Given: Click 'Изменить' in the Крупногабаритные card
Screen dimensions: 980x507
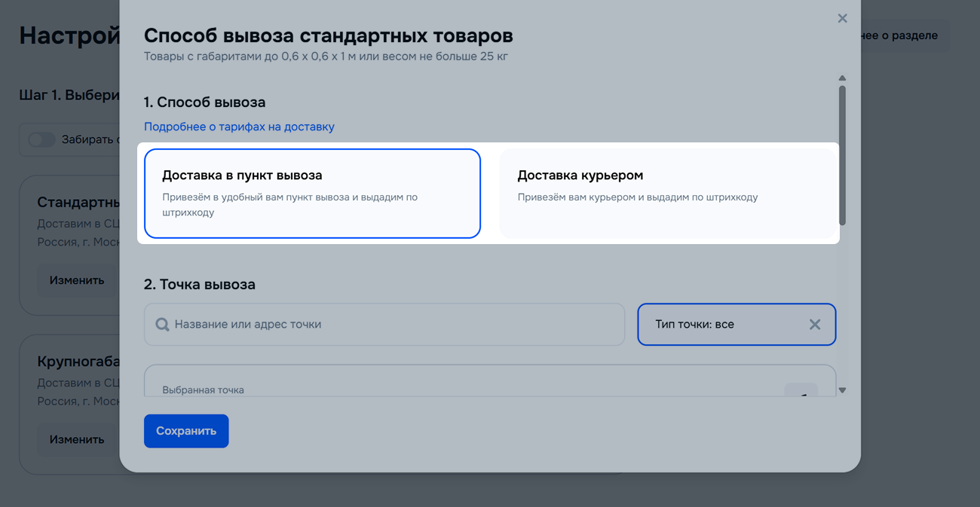Looking at the screenshot, I should click(76, 439).
